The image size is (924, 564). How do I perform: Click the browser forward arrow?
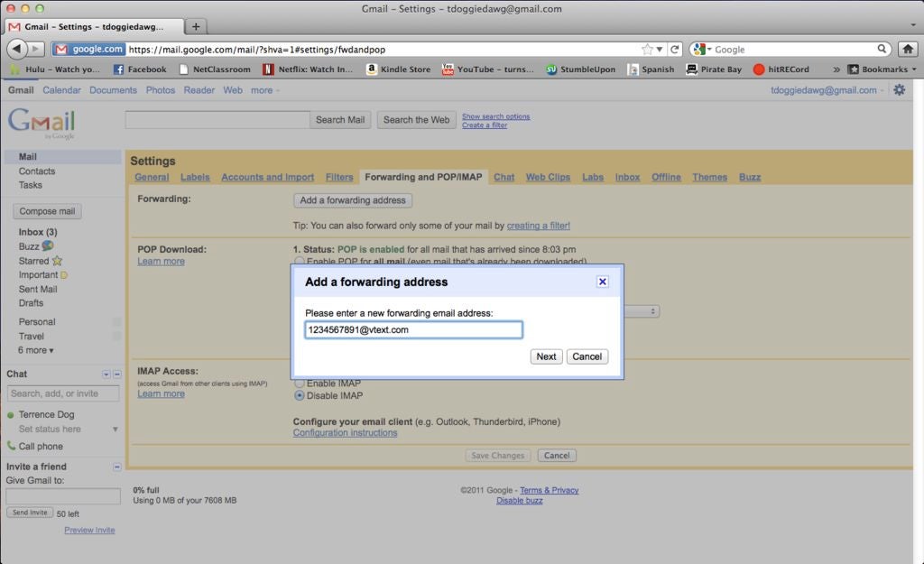(x=36, y=49)
